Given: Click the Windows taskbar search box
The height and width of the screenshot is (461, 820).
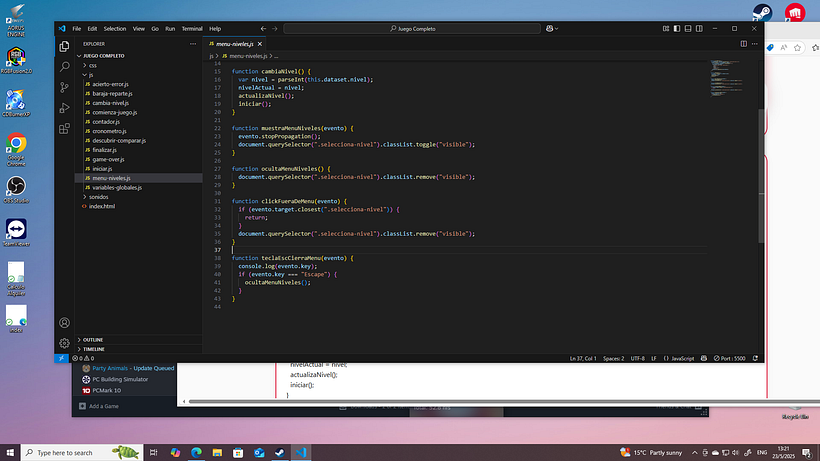Looking at the screenshot, I should coord(82,453).
